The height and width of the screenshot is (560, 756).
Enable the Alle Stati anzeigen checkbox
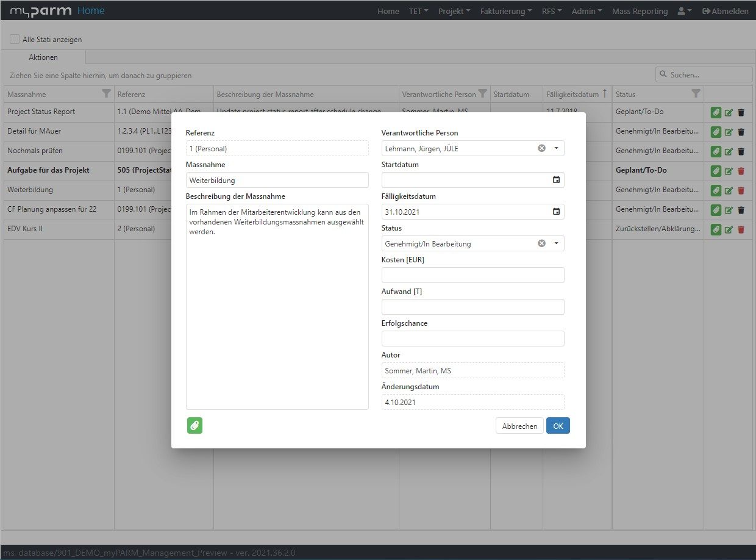point(14,38)
